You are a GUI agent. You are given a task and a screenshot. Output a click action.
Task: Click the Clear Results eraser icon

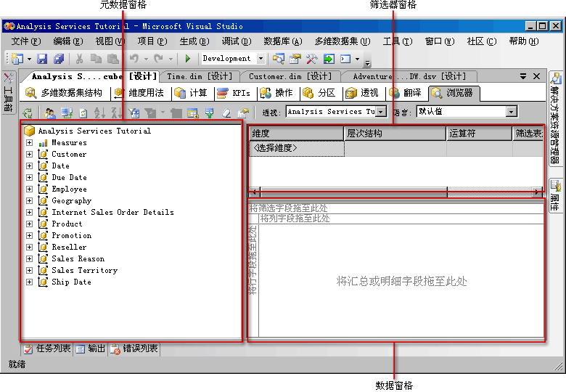coord(226,113)
